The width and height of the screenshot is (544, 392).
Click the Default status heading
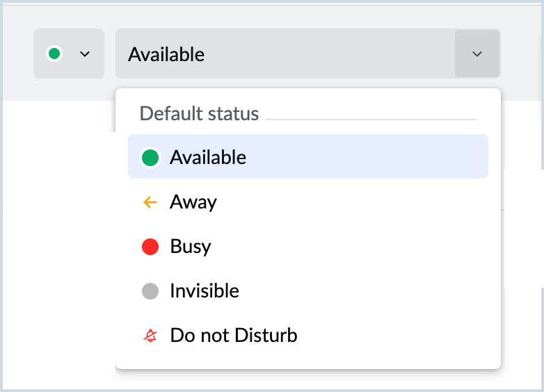tap(199, 113)
